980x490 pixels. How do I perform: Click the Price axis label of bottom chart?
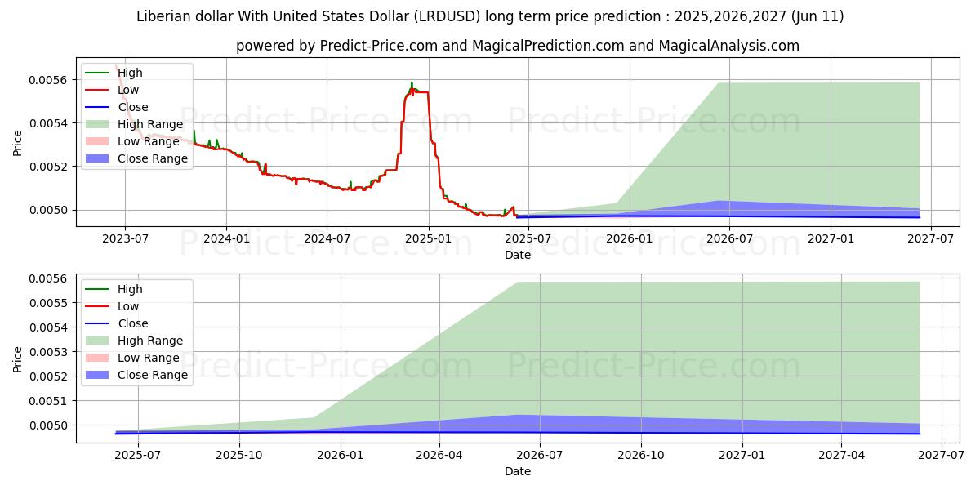[18, 359]
